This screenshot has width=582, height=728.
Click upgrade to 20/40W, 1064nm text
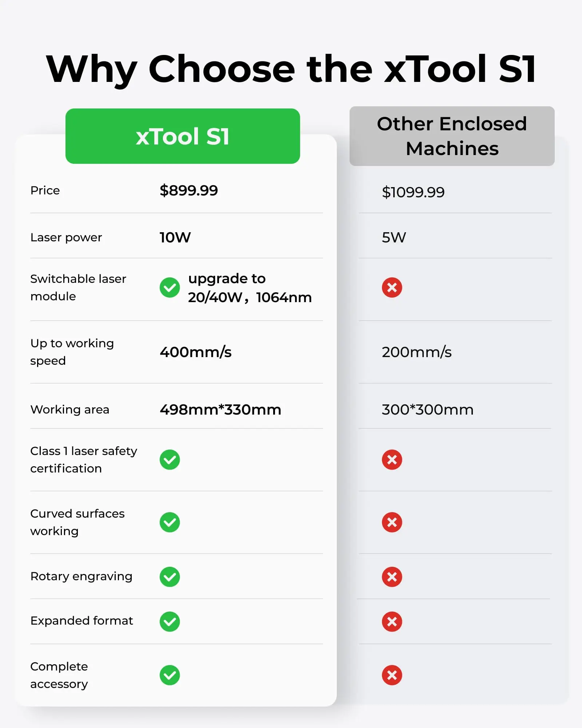(250, 288)
